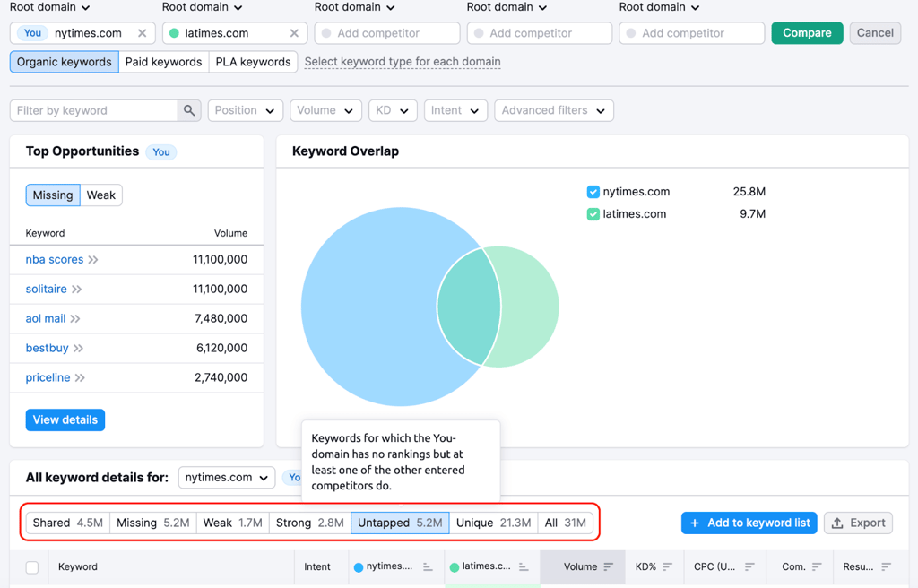Click Select keyword type for each domain link

403,62
